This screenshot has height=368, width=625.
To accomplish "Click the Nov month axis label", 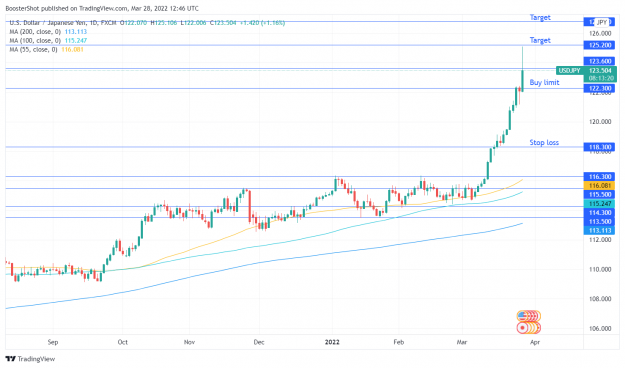I will [189, 342].
